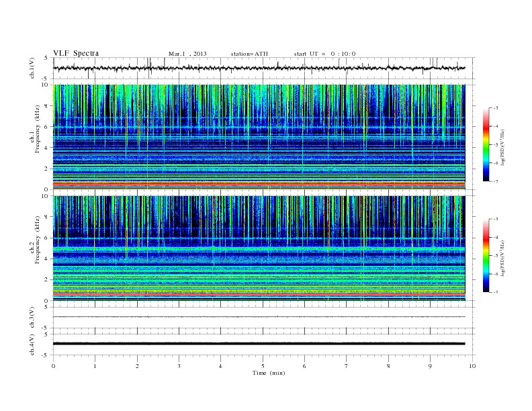532x411 pixels.
Task: Click the thick ch.4 voltage trace
Action: [259, 344]
